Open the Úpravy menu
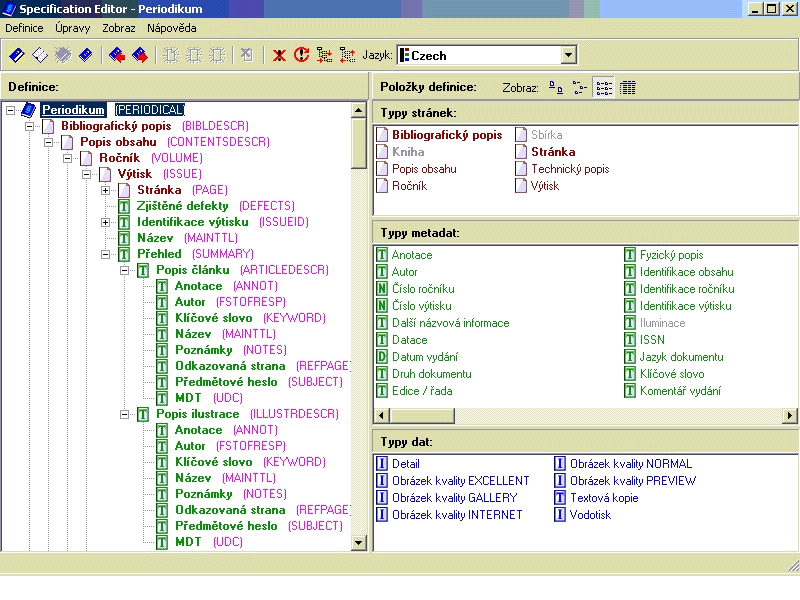Image resolution: width=800 pixels, height=600 pixels. (x=72, y=28)
